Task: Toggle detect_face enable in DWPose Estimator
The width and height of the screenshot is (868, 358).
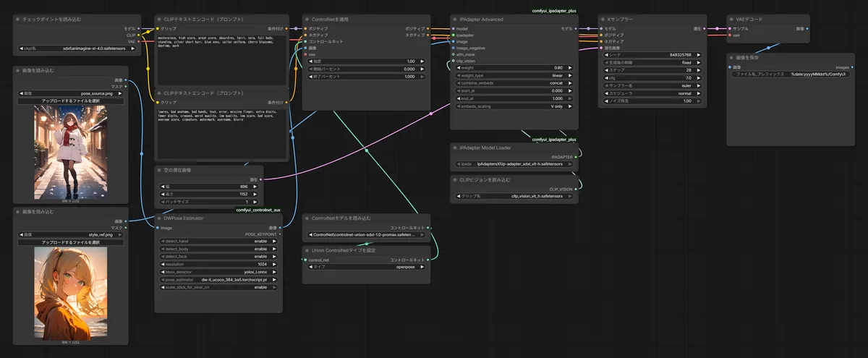Action: pos(218,256)
